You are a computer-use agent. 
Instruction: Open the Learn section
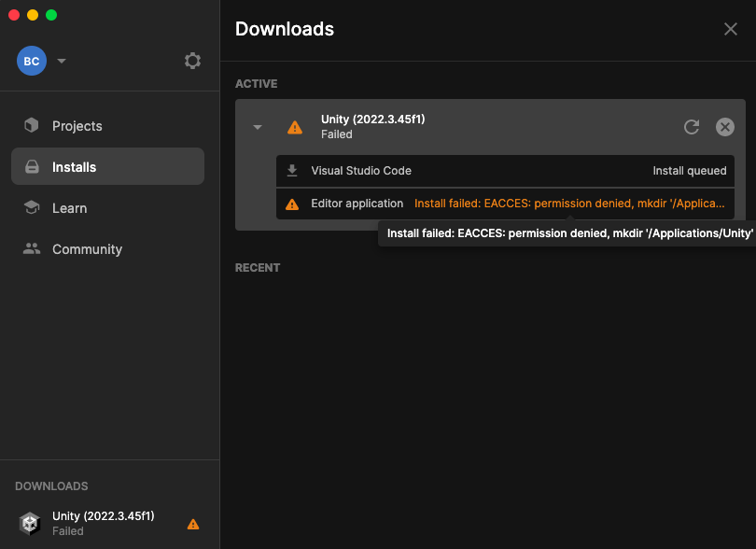pos(107,208)
